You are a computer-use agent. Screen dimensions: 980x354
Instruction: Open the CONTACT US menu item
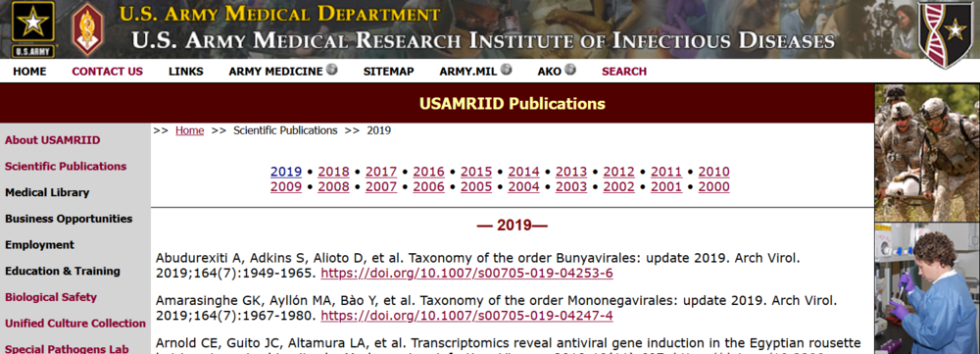pyautogui.click(x=108, y=72)
